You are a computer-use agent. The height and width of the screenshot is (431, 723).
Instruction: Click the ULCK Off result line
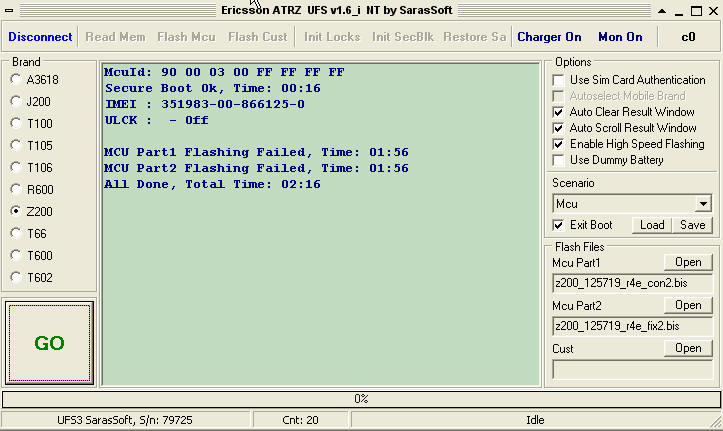(x=156, y=120)
